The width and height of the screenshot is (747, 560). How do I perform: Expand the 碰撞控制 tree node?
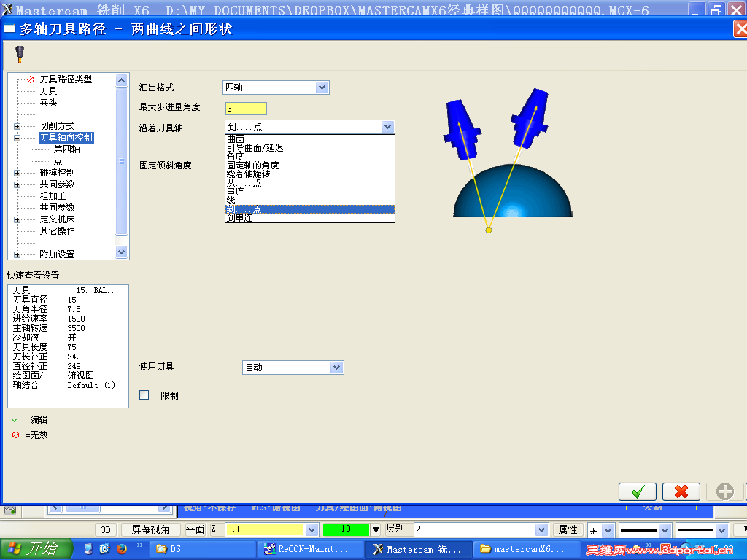coord(18,173)
